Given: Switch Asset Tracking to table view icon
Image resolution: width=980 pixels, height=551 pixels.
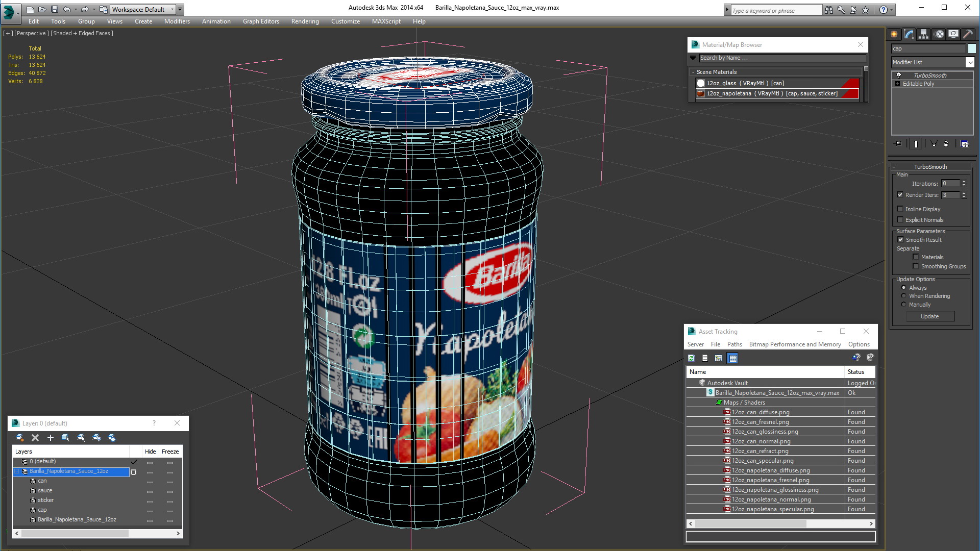Looking at the screenshot, I should click(733, 358).
